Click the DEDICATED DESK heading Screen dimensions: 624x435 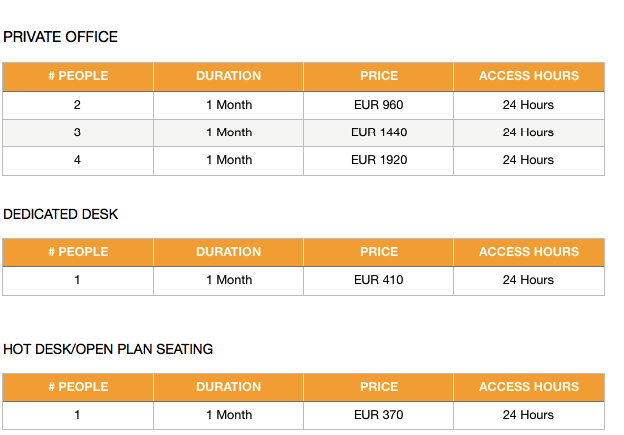[x=60, y=214]
